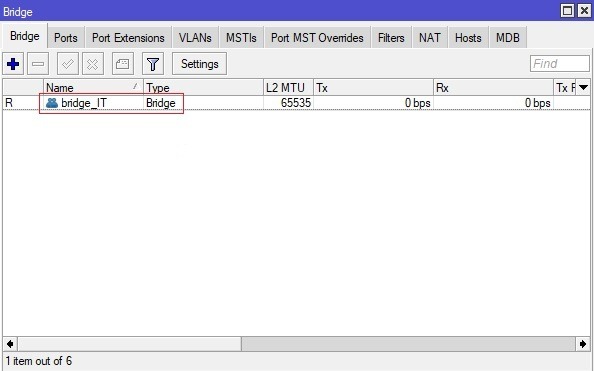Click the right scroll arrow
The width and height of the screenshot is (594, 371).
tap(583, 344)
